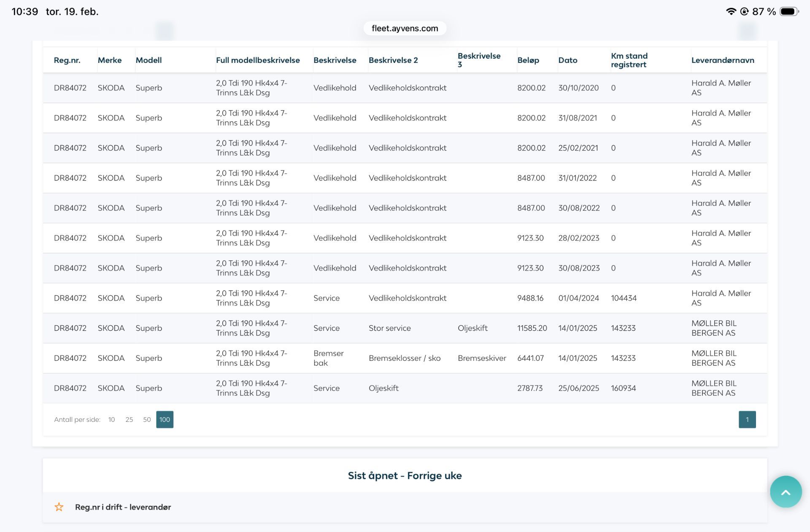Go to page 1
The image size is (810, 532).
pos(747,419)
